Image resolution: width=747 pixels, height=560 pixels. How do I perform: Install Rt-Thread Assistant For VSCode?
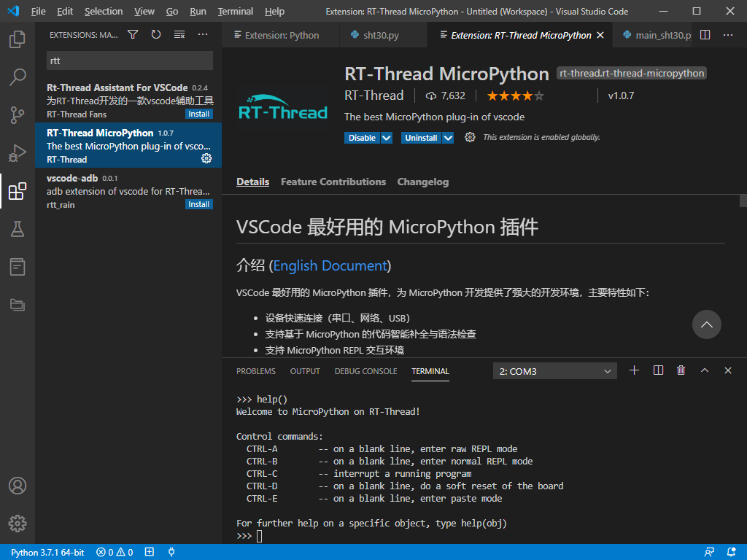198,114
